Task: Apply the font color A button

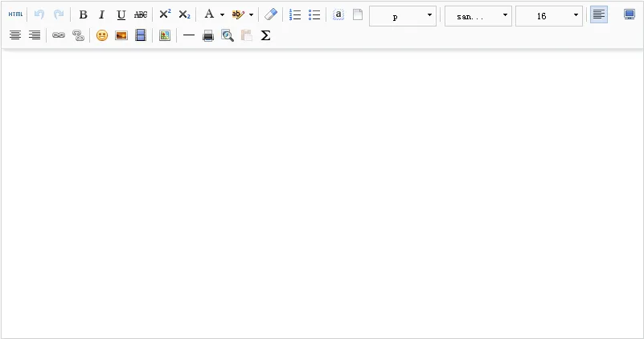Action: (x=209, y=14)
